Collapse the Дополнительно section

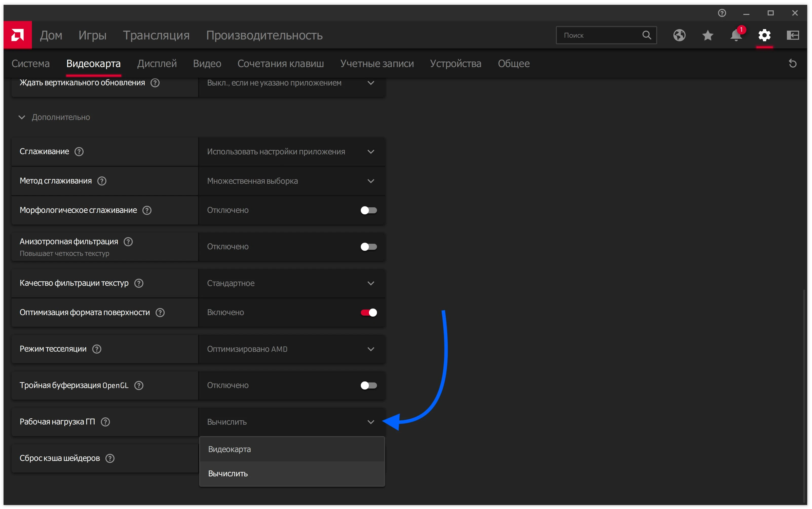click(22, 117)
